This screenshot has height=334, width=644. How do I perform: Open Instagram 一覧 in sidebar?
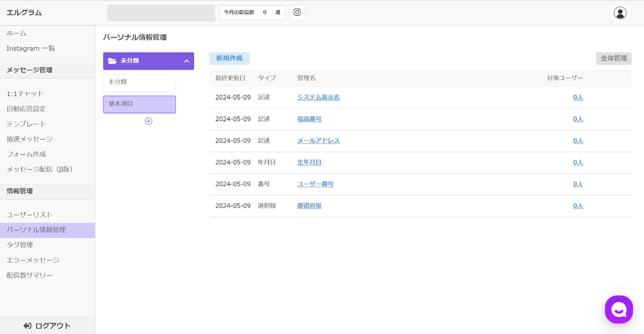31,48
